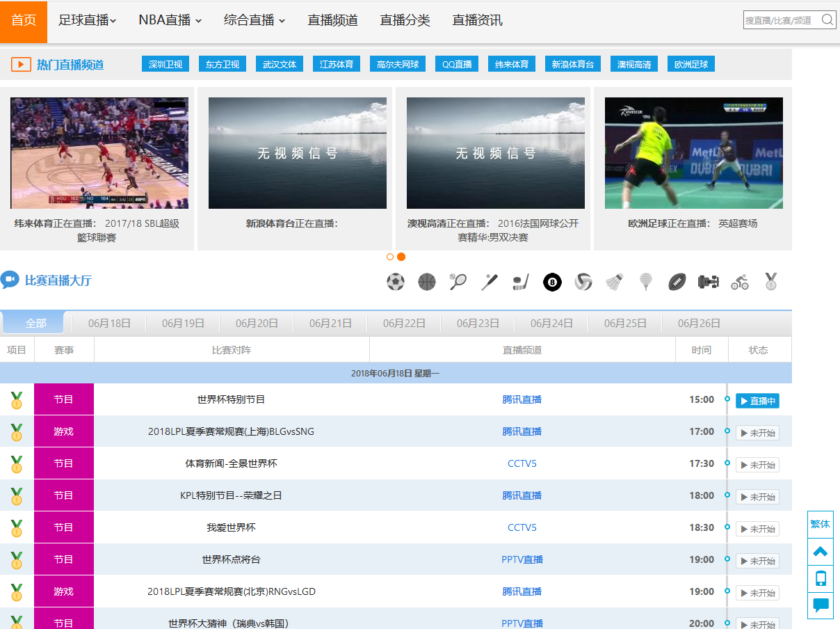Select the golf ball sport filter
The image size is (840, 629).
point(646,282)
